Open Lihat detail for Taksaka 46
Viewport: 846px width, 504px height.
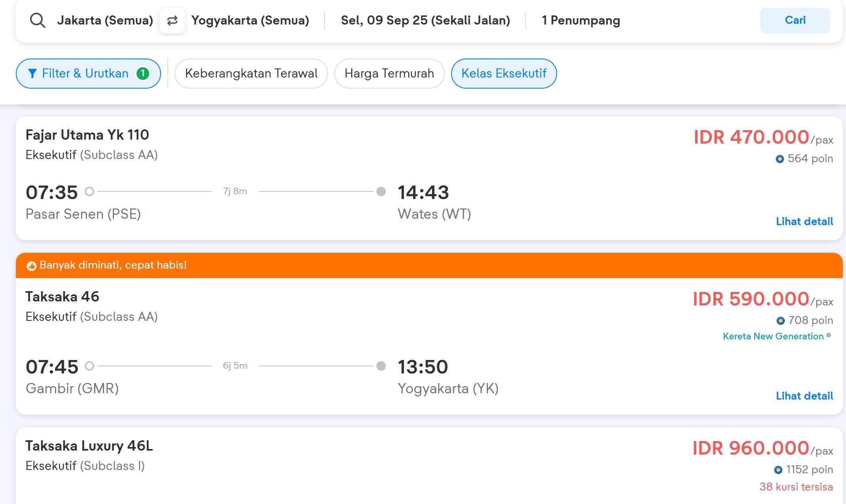[804, 396]
